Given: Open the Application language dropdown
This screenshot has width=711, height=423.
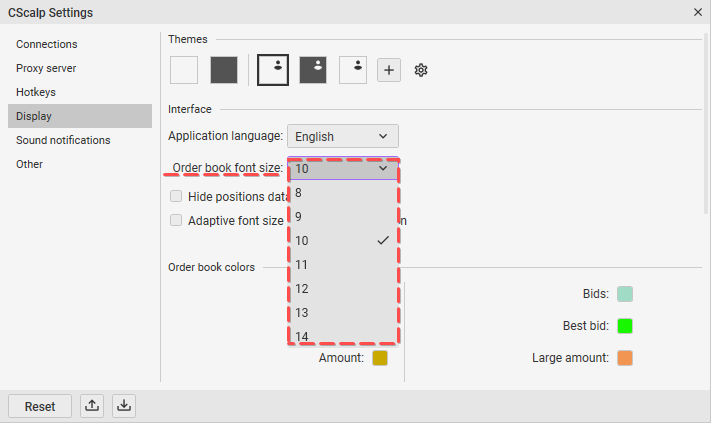Looking at the screenshot, I should pos(343,136).
